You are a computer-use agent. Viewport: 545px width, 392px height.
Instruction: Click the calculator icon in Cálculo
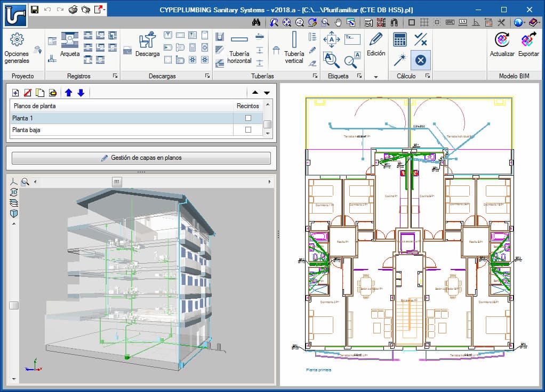pos(400,39)
